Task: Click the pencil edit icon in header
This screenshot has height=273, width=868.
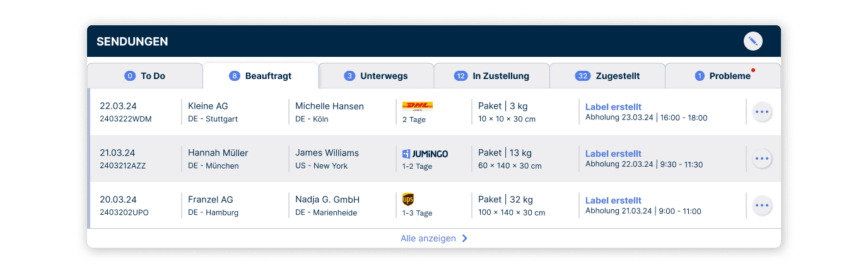Action: point(753,41)
